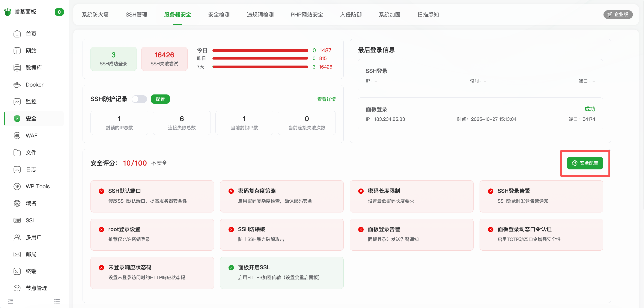The height and width of the screenshot is (308, 644).
Task: Open the SSL management section
Action: 30,220
